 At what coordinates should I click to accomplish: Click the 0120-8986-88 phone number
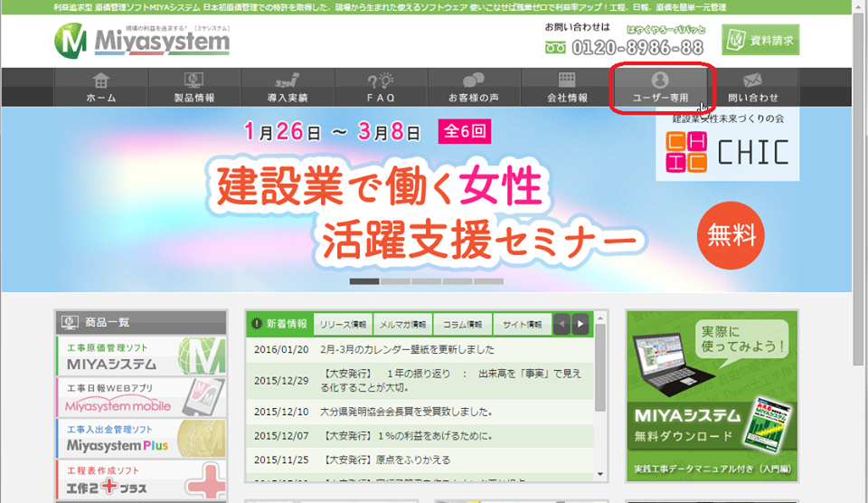[x=637, y=48]
